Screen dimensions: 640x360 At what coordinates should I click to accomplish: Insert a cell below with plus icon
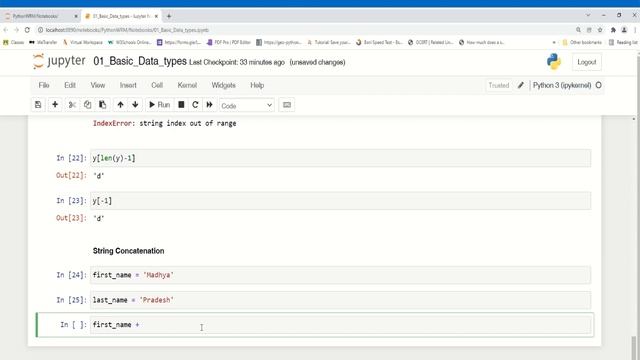(x=55, y=105)
